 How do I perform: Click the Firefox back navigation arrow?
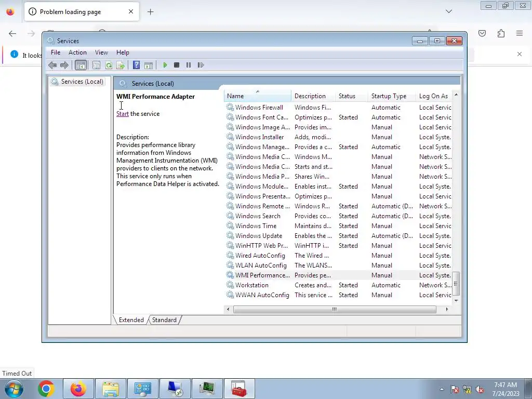click(x=12, y=33)
